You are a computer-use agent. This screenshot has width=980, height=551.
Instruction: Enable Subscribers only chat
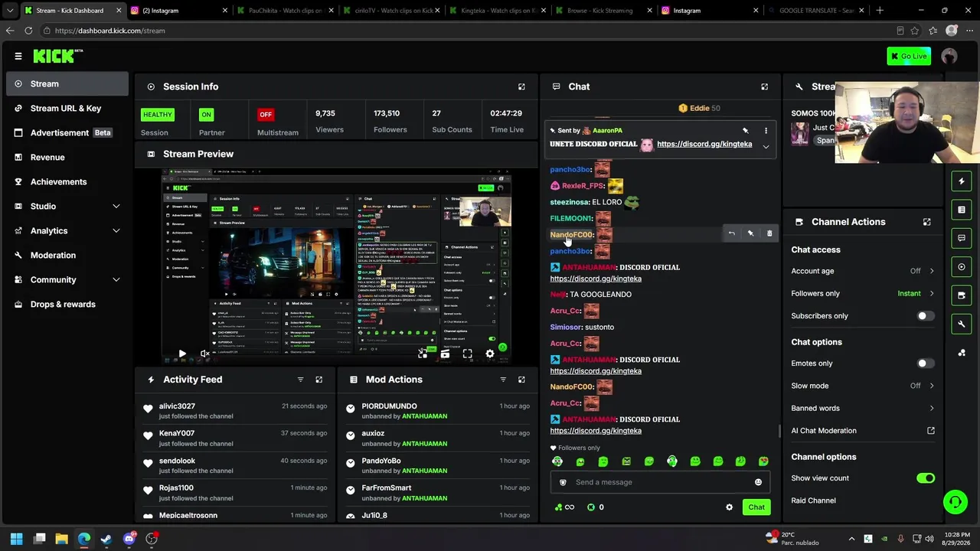pyautogui.click(x=925, y=316)
